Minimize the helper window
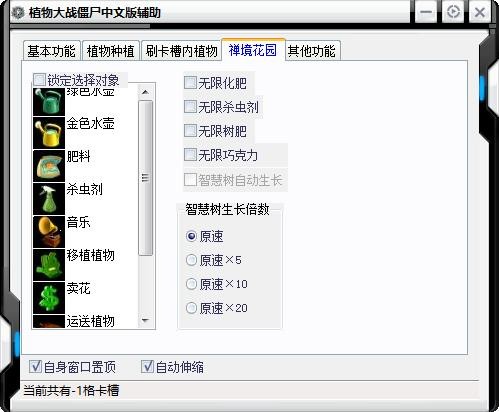499x412 pixels. tap(426, 12)
